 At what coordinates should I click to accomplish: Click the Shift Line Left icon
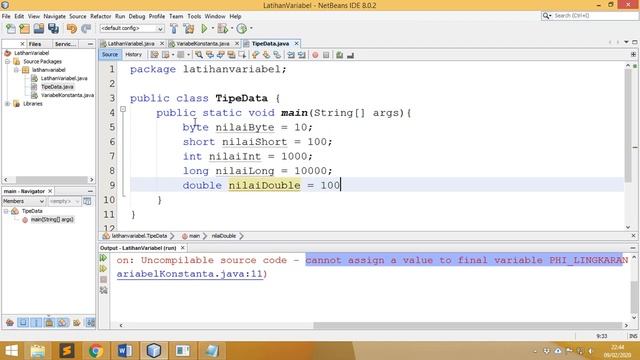tap(291, 55)
